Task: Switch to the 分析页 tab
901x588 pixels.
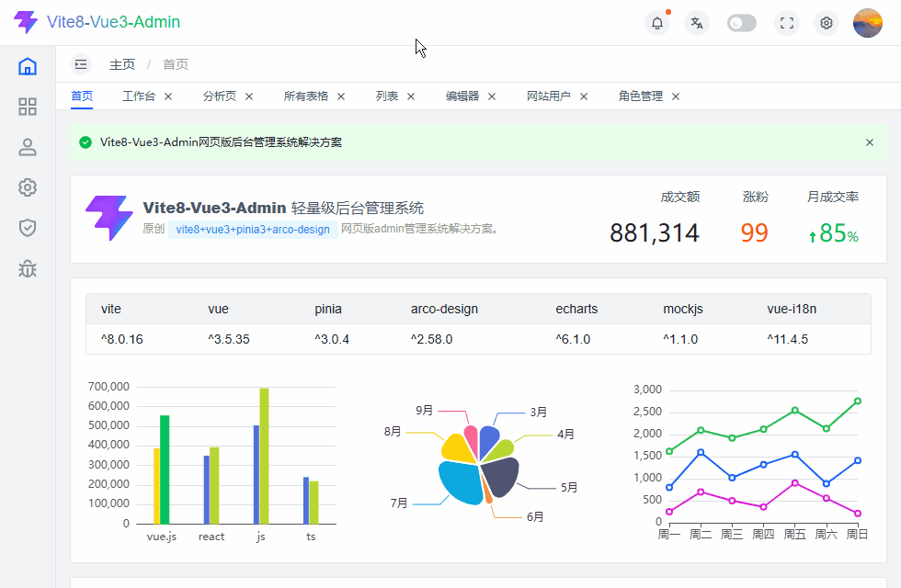Action: (x=220, y=96)
